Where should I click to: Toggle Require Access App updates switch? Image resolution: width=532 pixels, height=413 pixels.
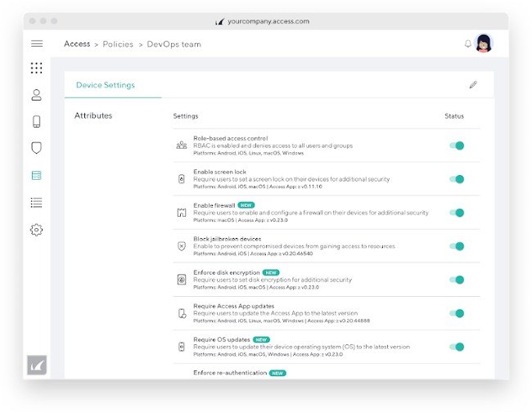click(457, 313)
